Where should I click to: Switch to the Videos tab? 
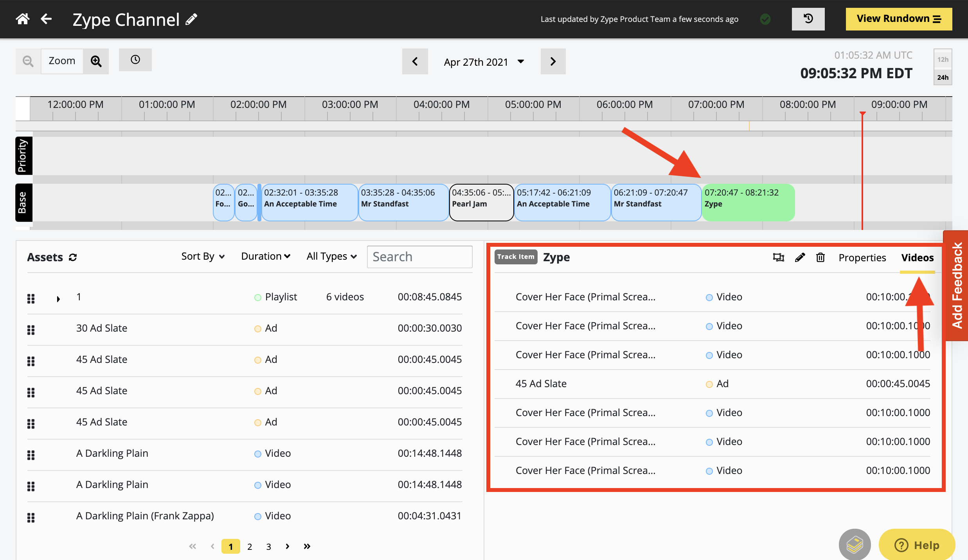click(x=918, y=258)
